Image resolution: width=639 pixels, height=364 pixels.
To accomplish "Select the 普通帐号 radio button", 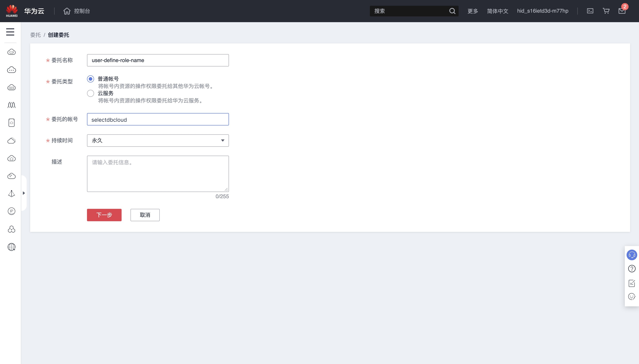I will (91, 79).
